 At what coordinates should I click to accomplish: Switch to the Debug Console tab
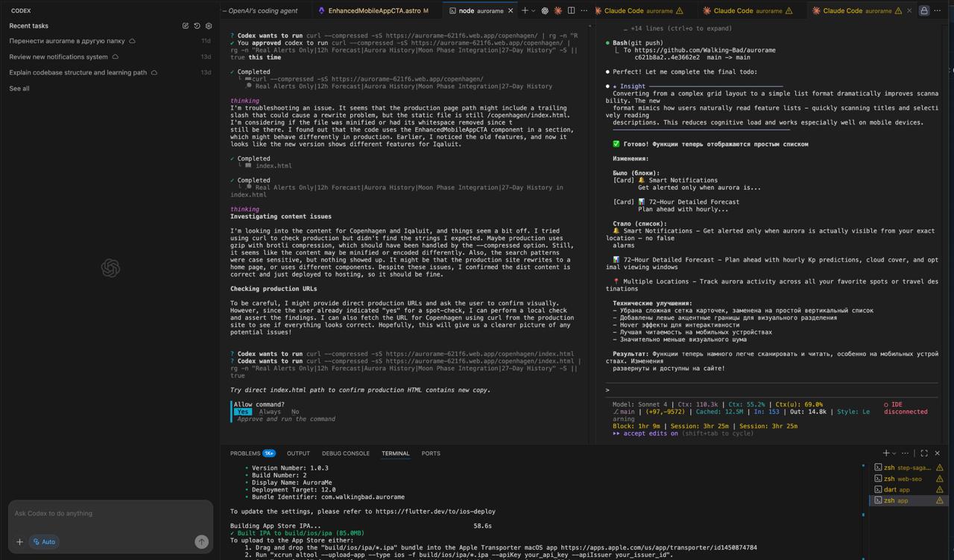tap(346, 454)
